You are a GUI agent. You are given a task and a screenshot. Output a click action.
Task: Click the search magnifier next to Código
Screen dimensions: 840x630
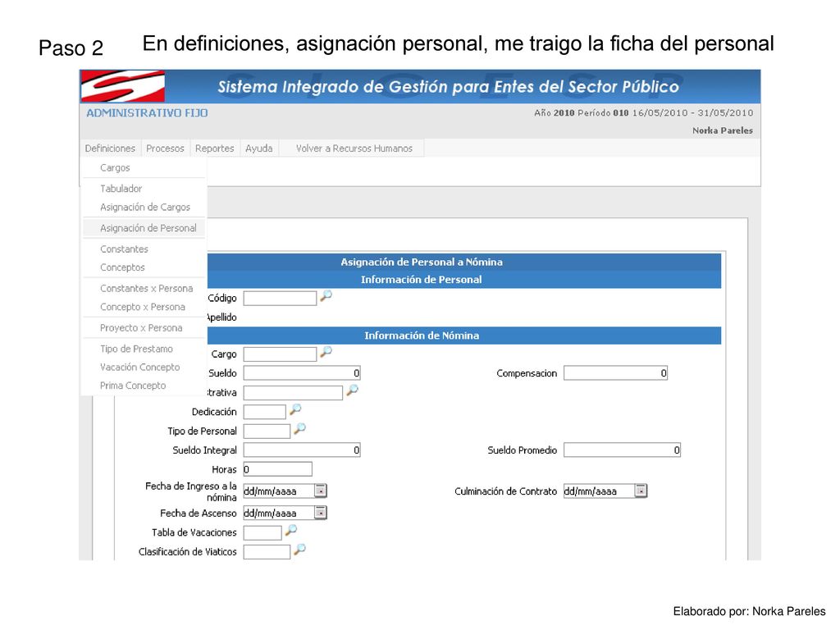coord(326,296)
